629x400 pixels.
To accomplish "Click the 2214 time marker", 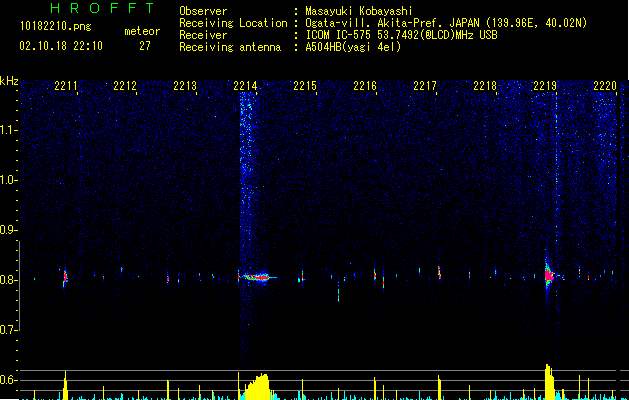I will tap(245, 86).
